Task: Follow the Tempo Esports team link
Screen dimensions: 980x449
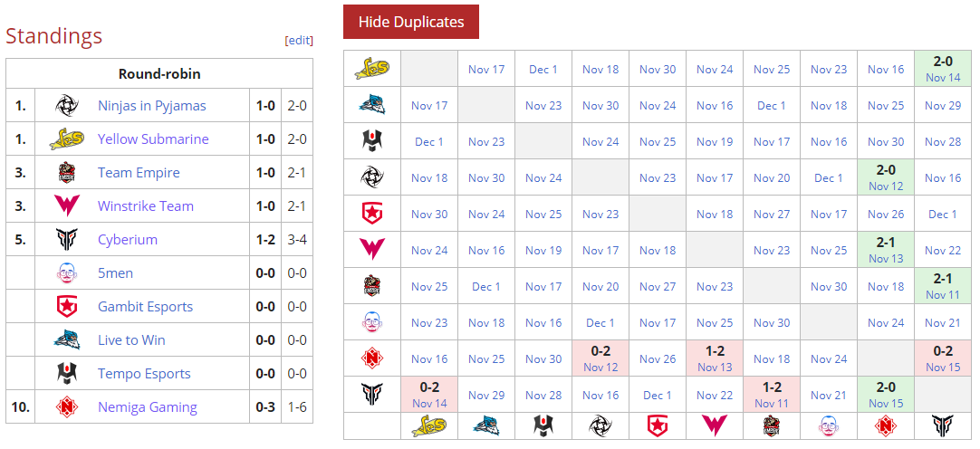Action: (144, 374)
